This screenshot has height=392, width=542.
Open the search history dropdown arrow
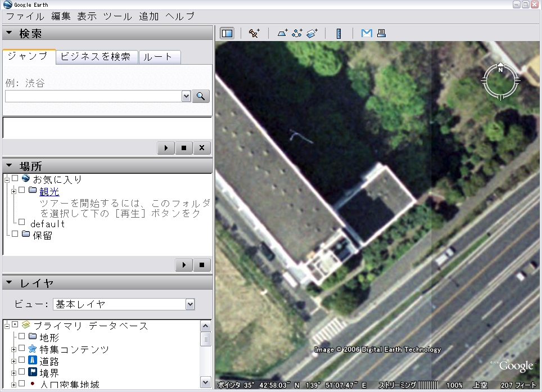186,96
